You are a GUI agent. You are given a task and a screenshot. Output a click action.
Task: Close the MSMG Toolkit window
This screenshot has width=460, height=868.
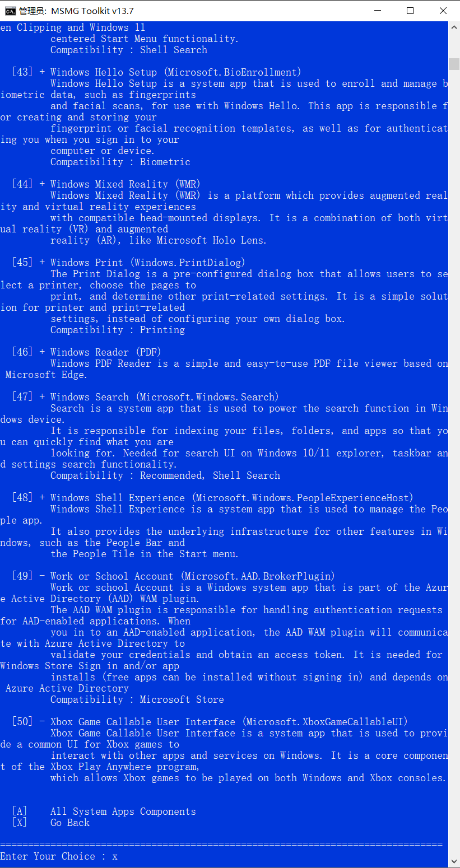coord(443,11)
